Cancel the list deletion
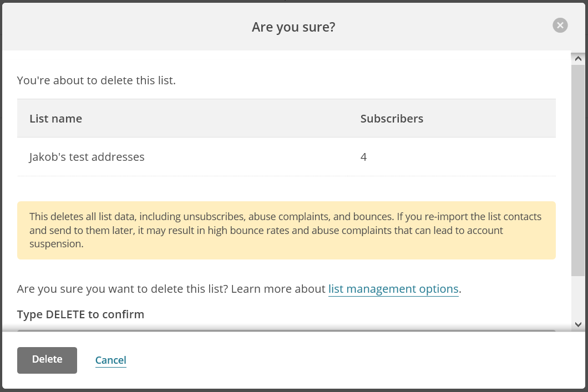 (110, 360)
